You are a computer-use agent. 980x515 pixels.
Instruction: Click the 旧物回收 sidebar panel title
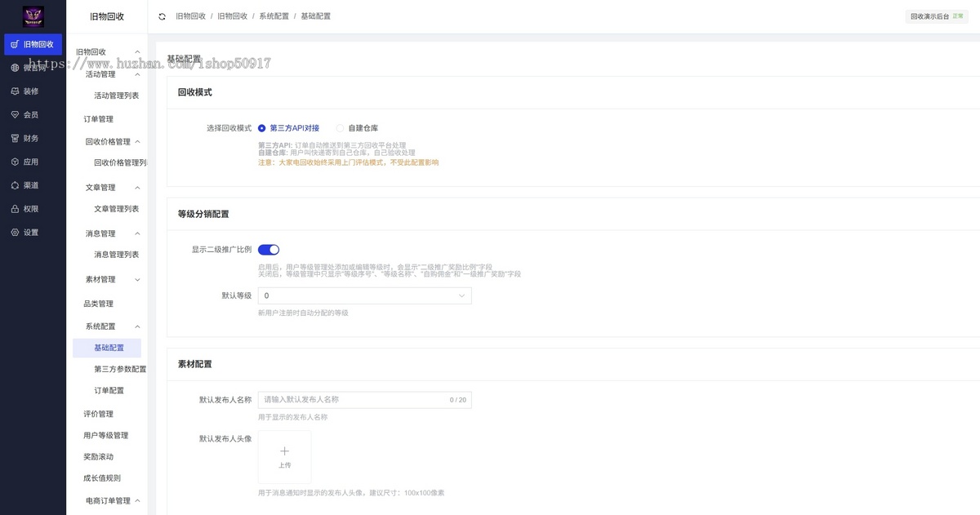107,16
